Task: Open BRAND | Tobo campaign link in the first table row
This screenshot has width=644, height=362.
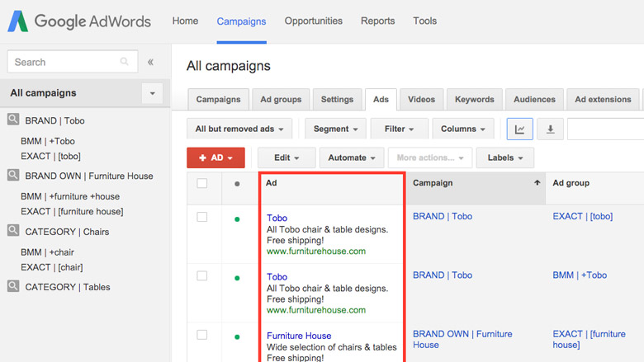Action: 443,217
